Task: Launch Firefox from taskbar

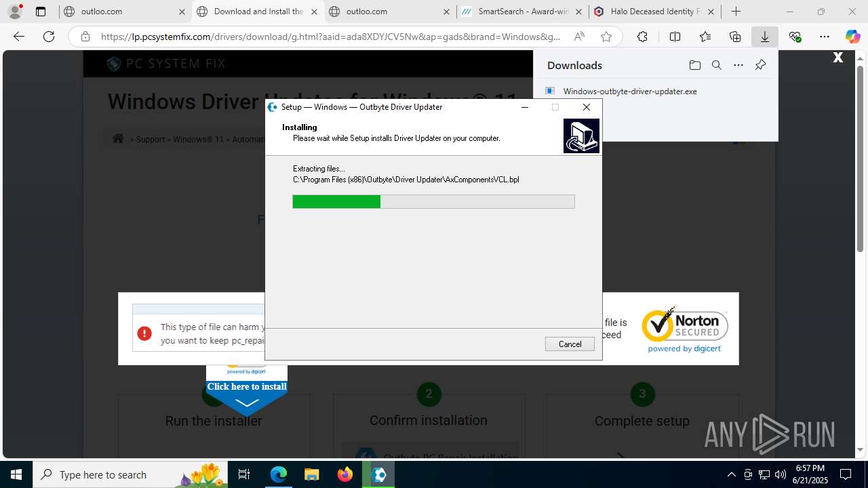Action: pyautogui.click(x=345, y=474)
